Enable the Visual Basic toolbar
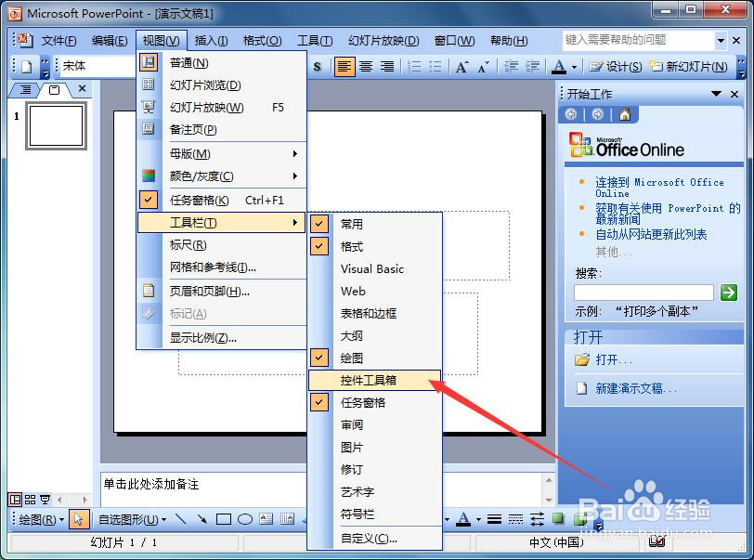This screenshot has width=754, height=560. 374,268
